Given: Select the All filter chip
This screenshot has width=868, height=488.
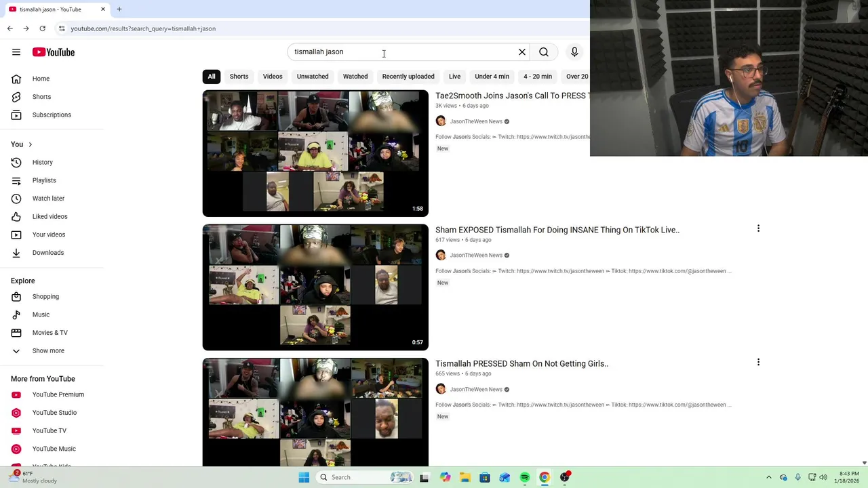Looking at the screenshot, I should (x=212, y=77).
